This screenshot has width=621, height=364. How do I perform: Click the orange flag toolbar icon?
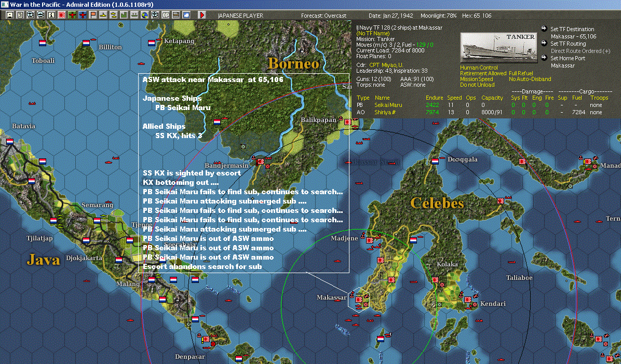(92, 15)
